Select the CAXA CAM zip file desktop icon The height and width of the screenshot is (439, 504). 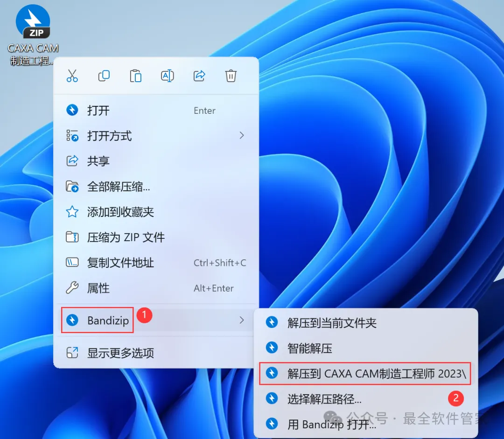click(33, 35)
